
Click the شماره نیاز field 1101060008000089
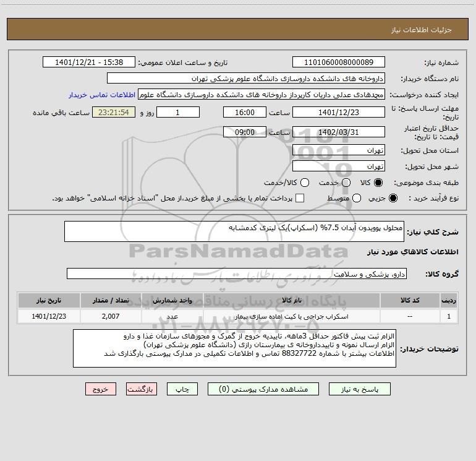(339, 62)
